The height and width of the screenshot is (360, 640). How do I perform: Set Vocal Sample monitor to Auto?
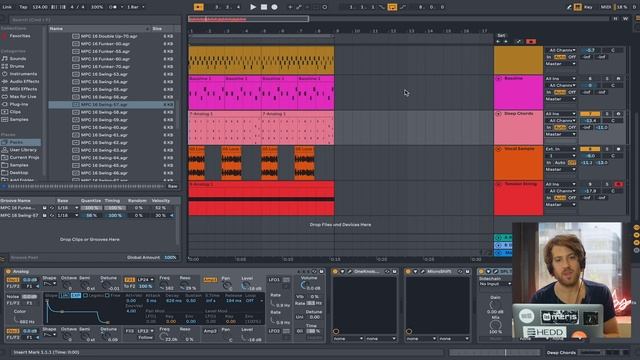tap(560, 162)
